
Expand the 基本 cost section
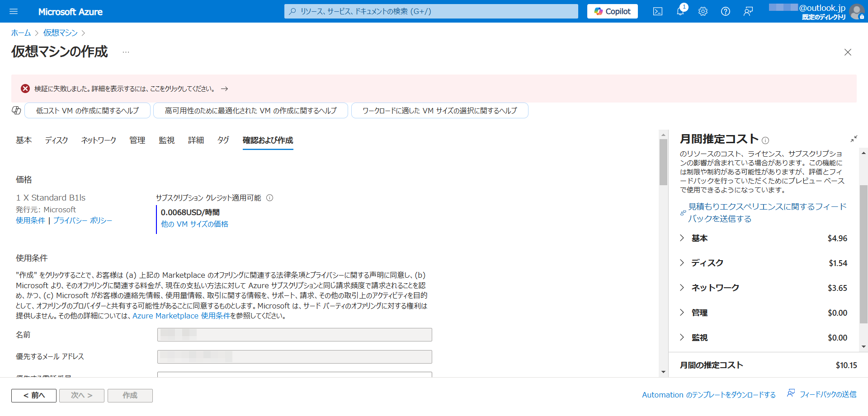(x=682, y=238)
